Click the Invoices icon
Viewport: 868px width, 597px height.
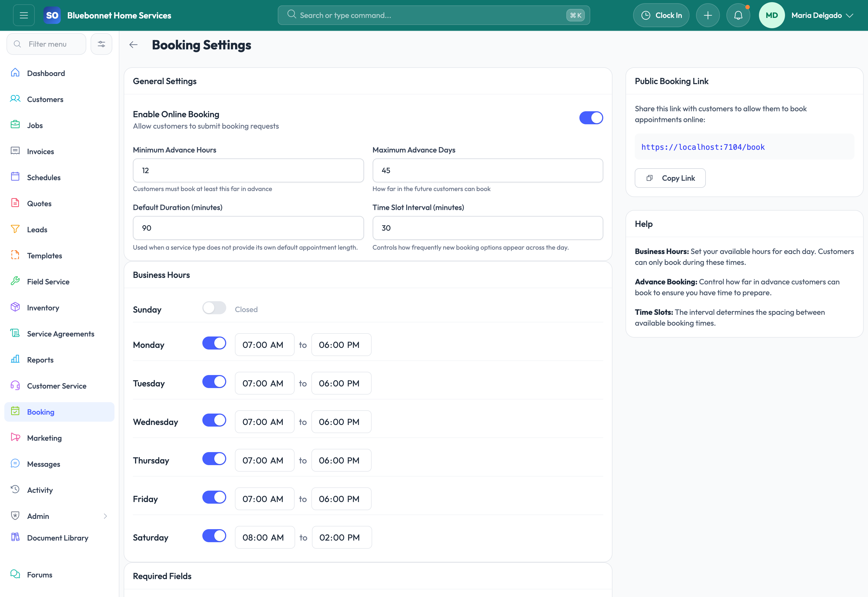click(x=15, y=151)
